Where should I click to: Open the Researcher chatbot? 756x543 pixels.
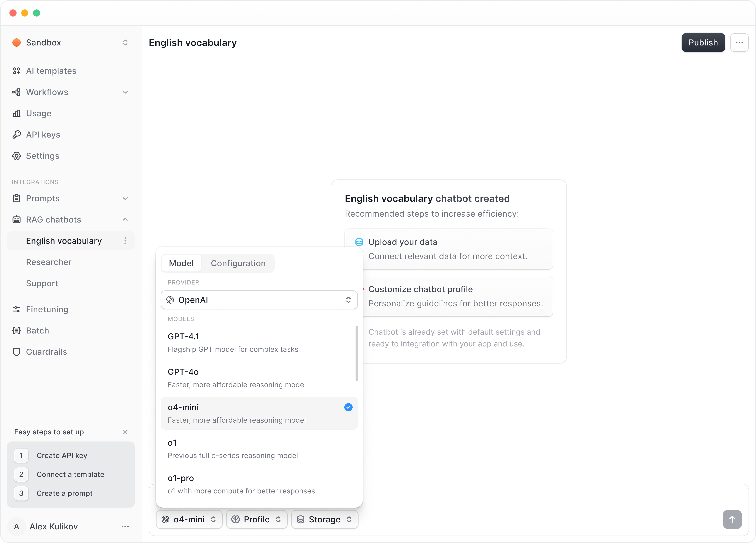[x=49, y=262]
